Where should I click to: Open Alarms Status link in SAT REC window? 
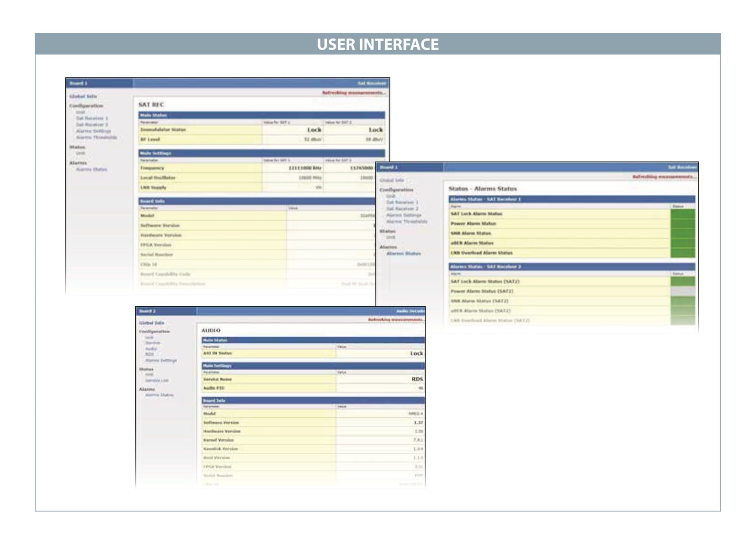tap(91, 169)
